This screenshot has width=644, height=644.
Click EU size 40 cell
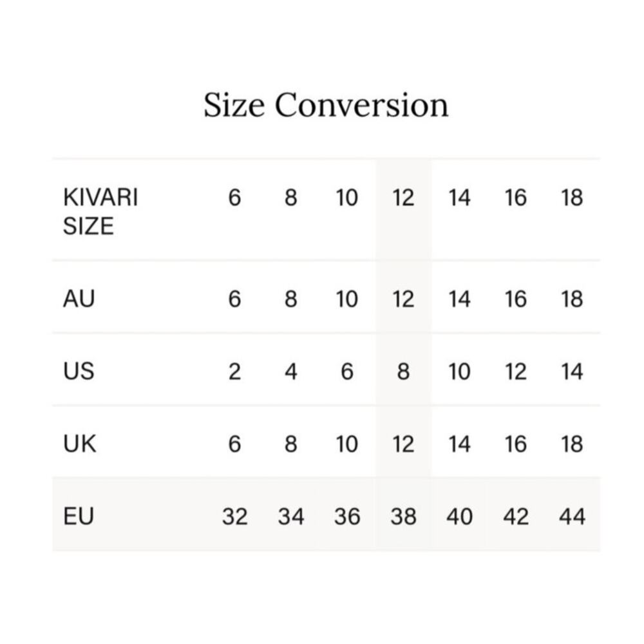tap(460, 516)
